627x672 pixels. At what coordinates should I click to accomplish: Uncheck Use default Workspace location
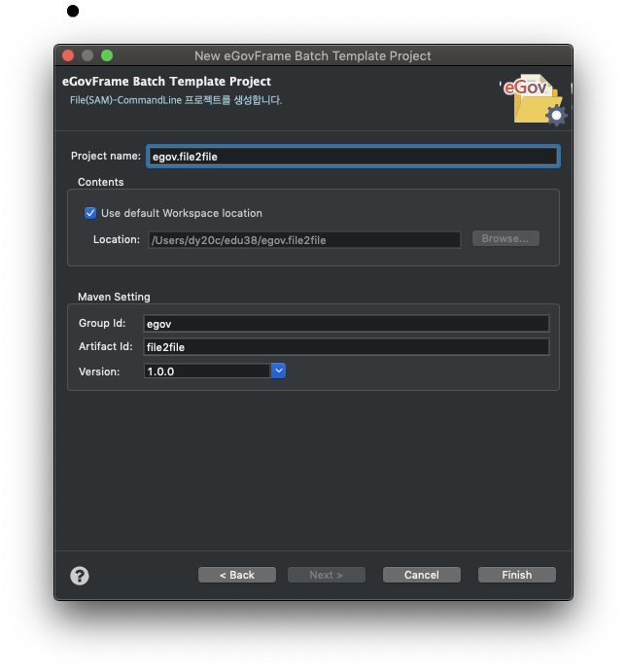point(90,213)
